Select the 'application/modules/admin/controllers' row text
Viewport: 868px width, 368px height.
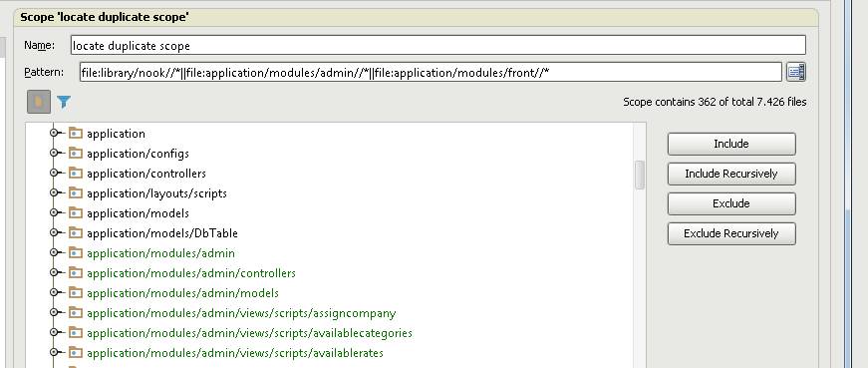[x=191, y=273]
